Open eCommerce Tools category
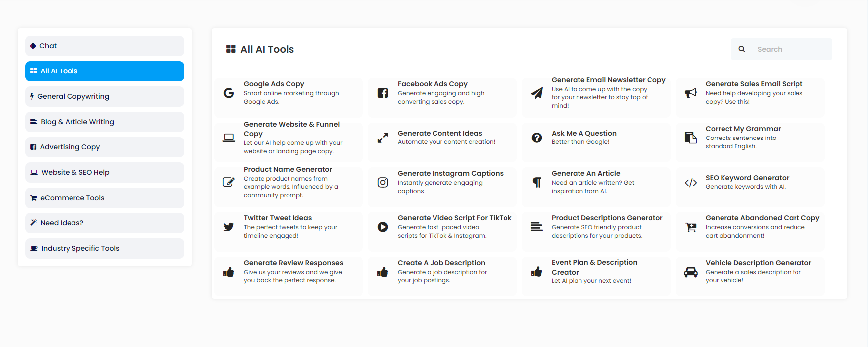Image resolution: width=868 pixels, height=347 pixels. (x=105, y=198)
